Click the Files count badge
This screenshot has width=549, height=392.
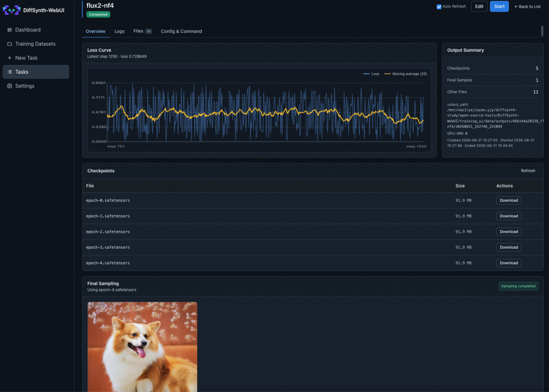(x=148, y=32)
